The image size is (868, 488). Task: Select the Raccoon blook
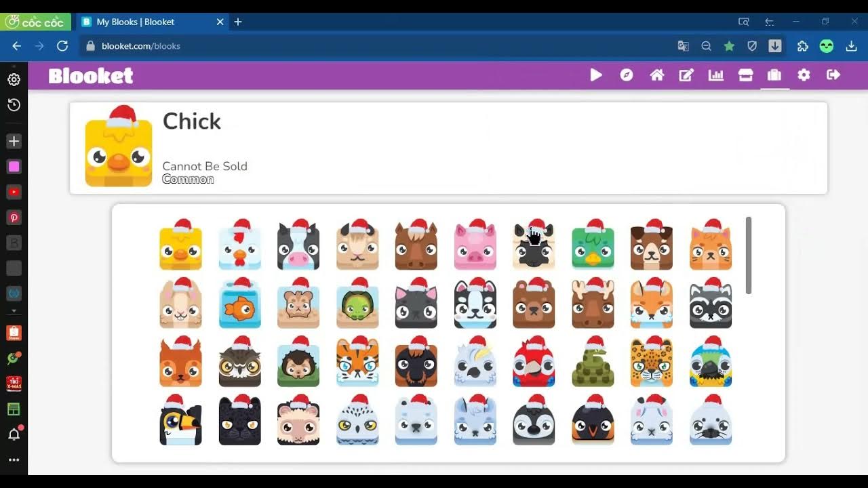coord(711,303)
